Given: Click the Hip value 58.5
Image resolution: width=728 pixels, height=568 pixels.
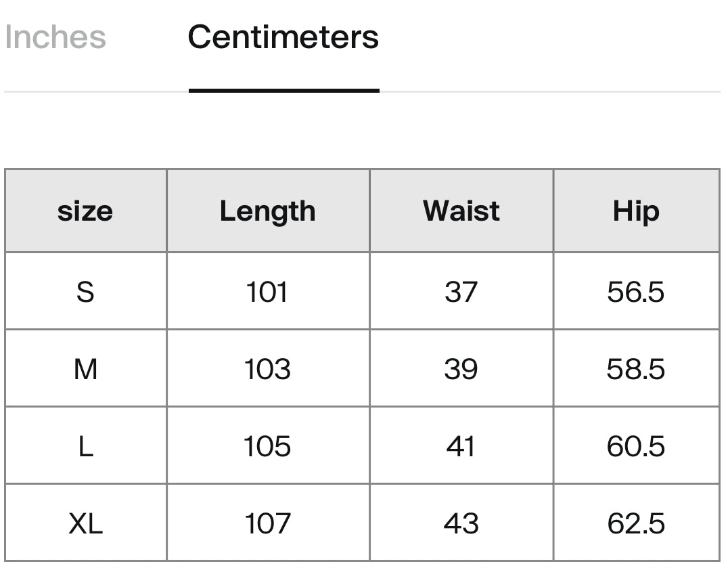Looking at the screenshot, I should pos(635,369).
